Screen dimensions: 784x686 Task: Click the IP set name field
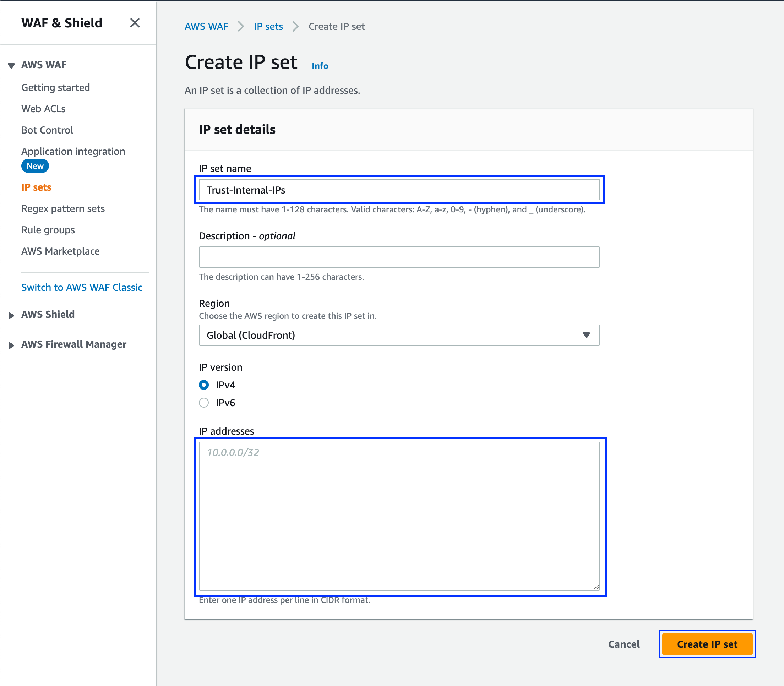(x=399, y=190)
